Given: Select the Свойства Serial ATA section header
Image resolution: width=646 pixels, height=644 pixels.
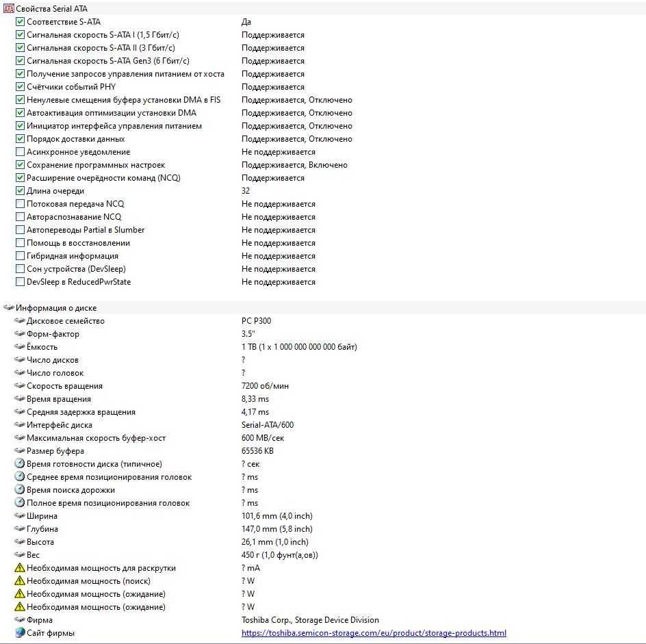Looking at the screenshot, I should pyautogui.click(x=51, y=9).
